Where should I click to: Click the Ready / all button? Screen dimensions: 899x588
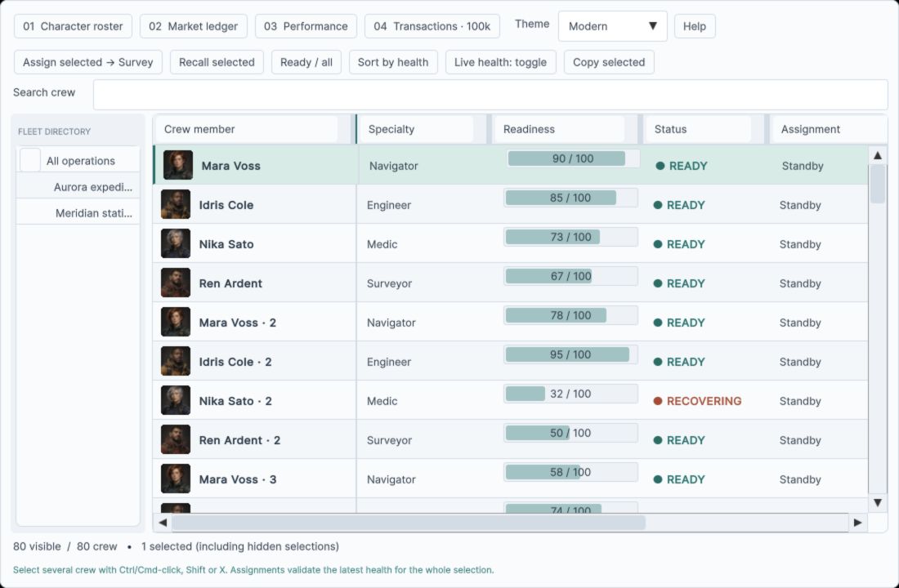pyautogui.click(x=306, y=62)
